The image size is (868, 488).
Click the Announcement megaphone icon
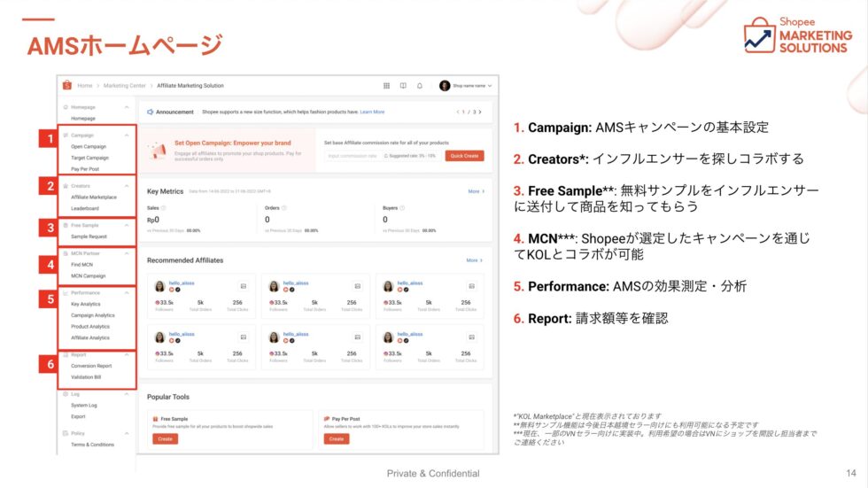coord(150,112)
